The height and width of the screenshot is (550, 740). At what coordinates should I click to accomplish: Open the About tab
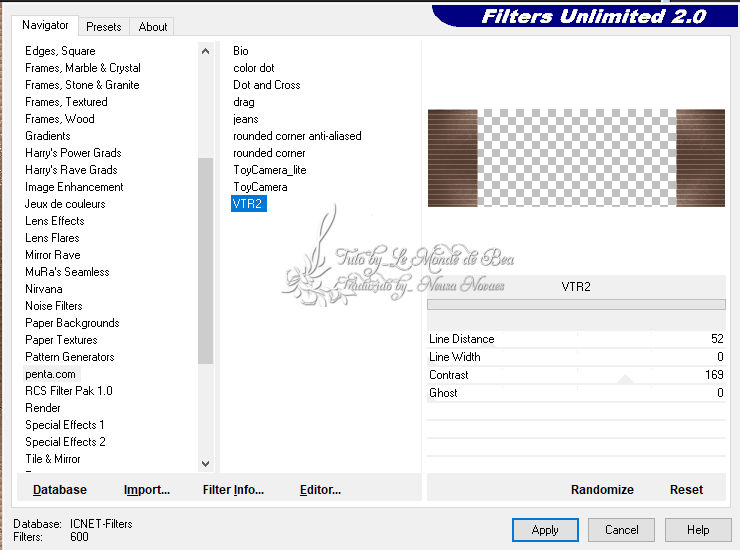(x=152, y=27)
